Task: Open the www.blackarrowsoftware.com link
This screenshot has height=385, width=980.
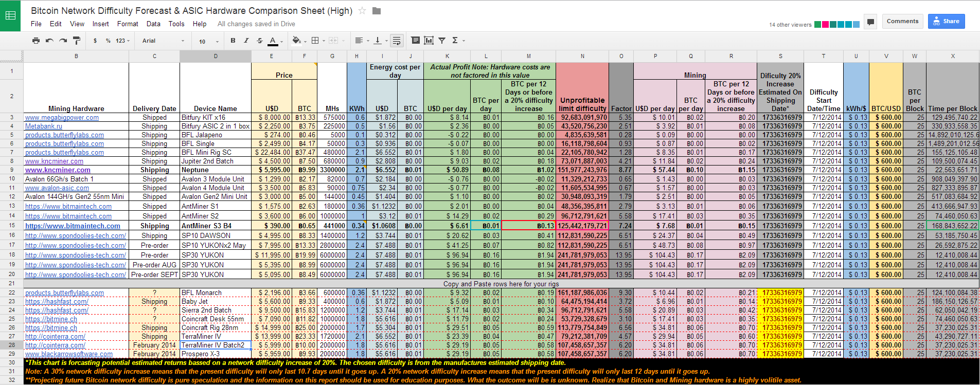Action: coord(69,354)
